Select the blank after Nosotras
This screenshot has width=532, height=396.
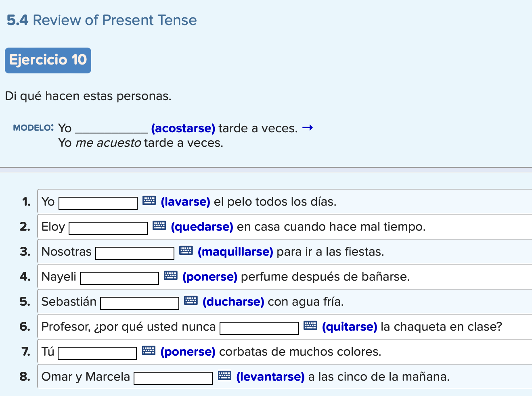[135, 253]
